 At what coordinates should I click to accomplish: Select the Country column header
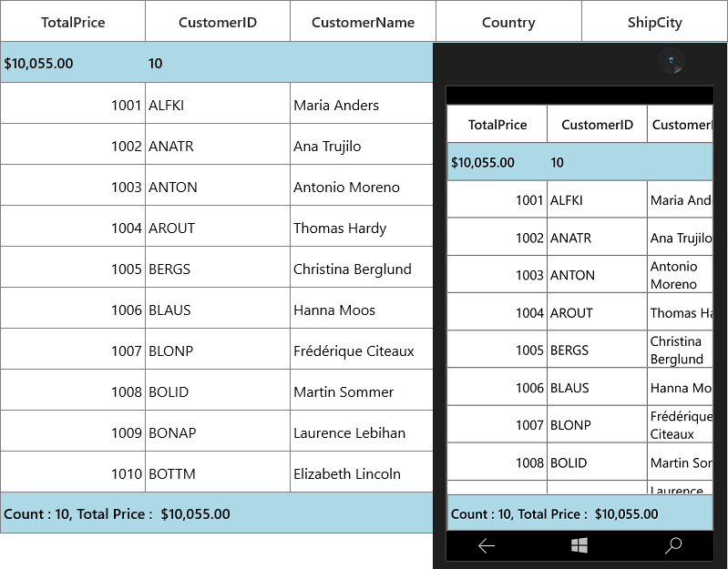click(508, 22)
